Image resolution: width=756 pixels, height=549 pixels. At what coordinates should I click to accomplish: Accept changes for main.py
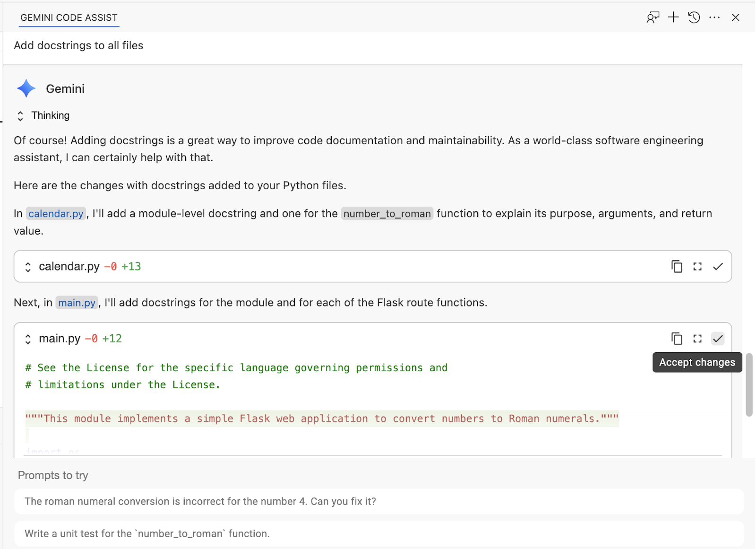click(718, 339)
